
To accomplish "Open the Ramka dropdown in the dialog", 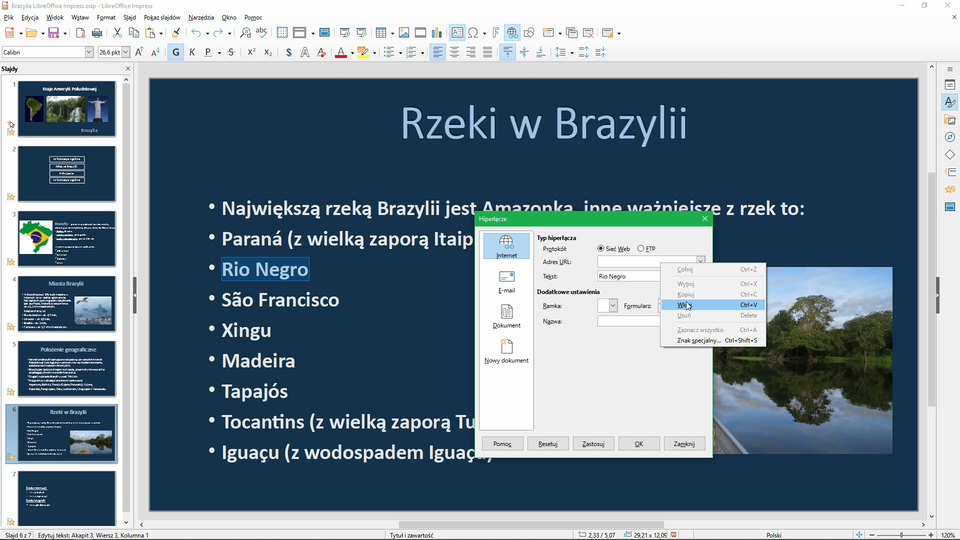I will pos(613,306).
